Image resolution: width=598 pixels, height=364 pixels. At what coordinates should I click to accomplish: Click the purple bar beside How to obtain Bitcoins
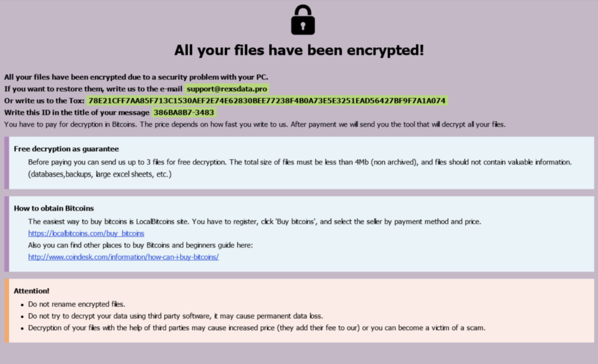pos(6,234)
